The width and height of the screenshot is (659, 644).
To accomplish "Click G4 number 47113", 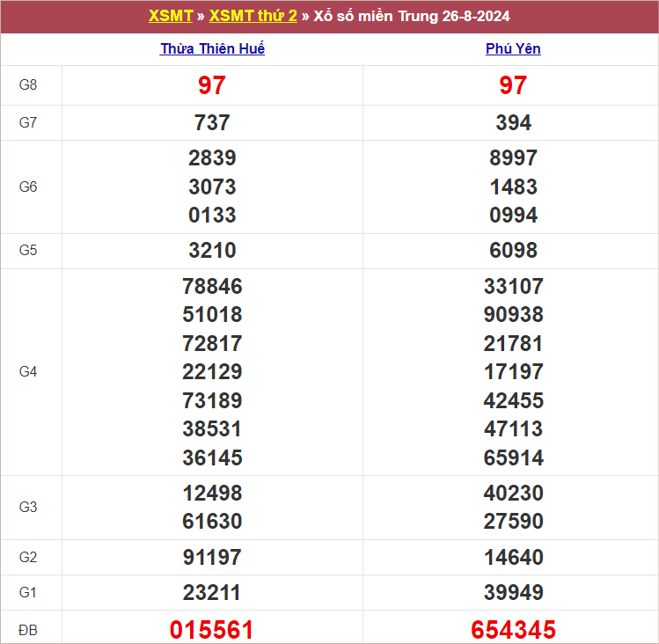I will point(513,428).
